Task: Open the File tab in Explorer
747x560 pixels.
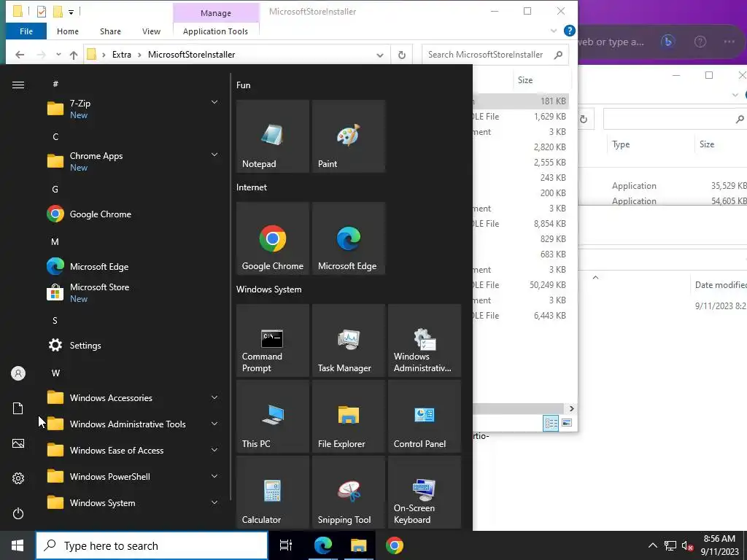Action: tap(26, 31)
